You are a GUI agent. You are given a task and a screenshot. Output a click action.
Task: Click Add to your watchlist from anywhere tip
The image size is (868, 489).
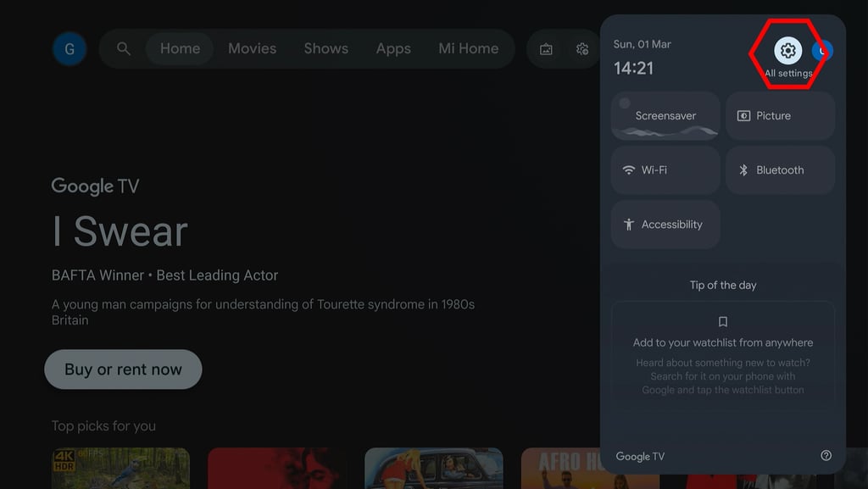point(722,342)
